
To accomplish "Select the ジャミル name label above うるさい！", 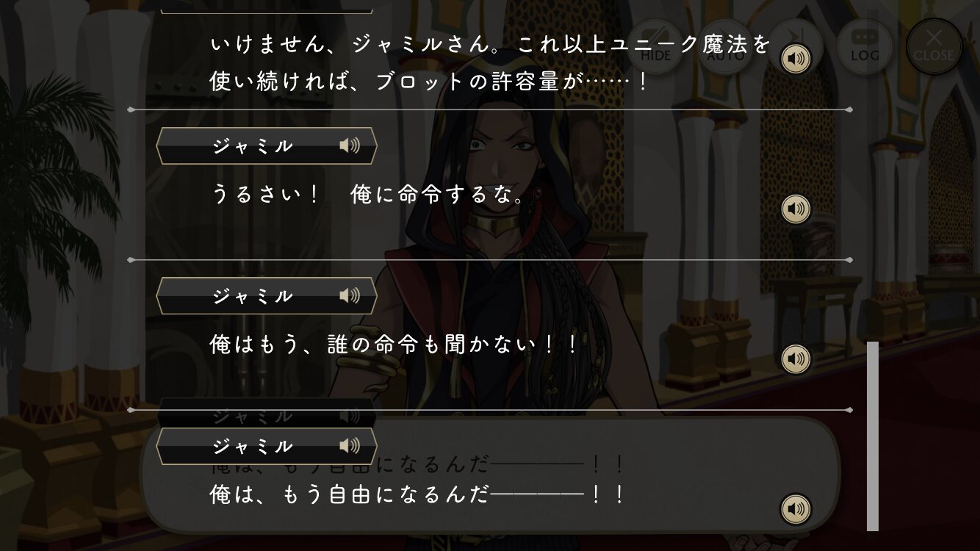I will click(253, 145).
